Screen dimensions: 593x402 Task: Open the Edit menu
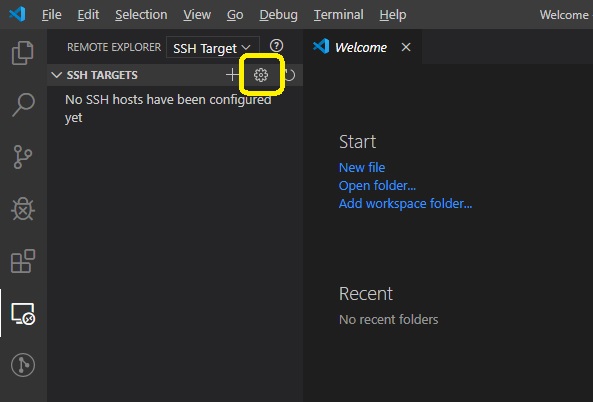click(x=88, y=14)
